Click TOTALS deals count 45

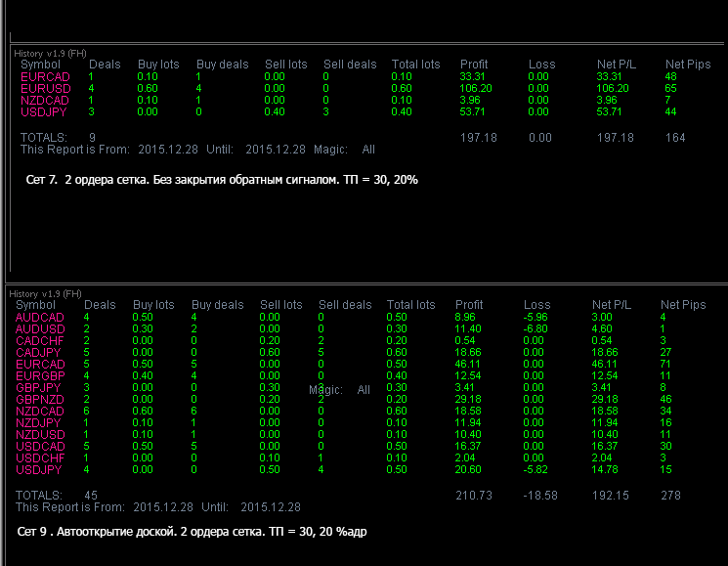coord(91,496)
